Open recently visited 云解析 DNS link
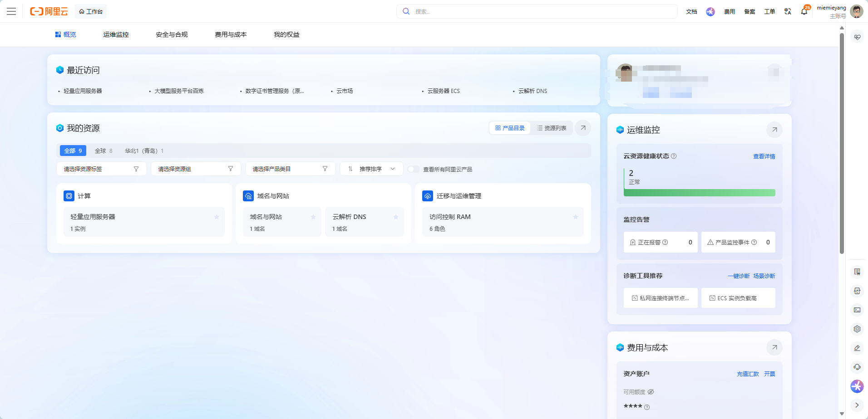Image resolution: width=868 pixels, height=419 pixels. pyautogui.click(x=533, y=91)
